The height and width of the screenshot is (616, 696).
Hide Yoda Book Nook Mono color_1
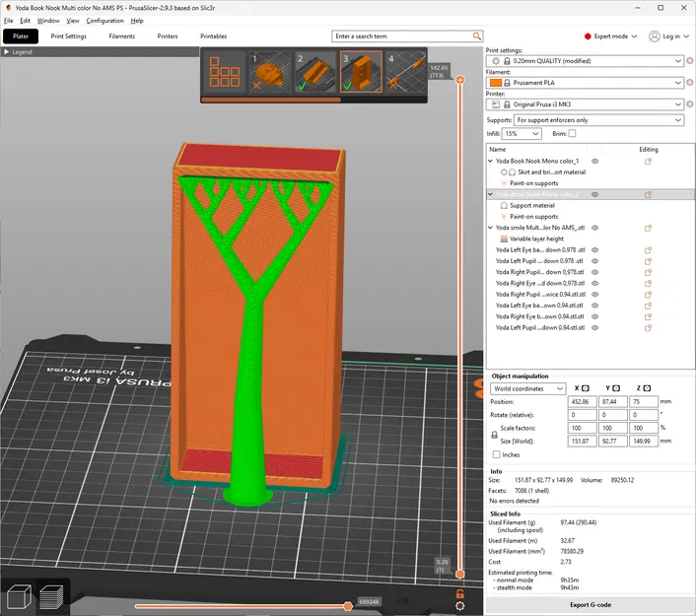pyautogui.click(x=594, y=161)
